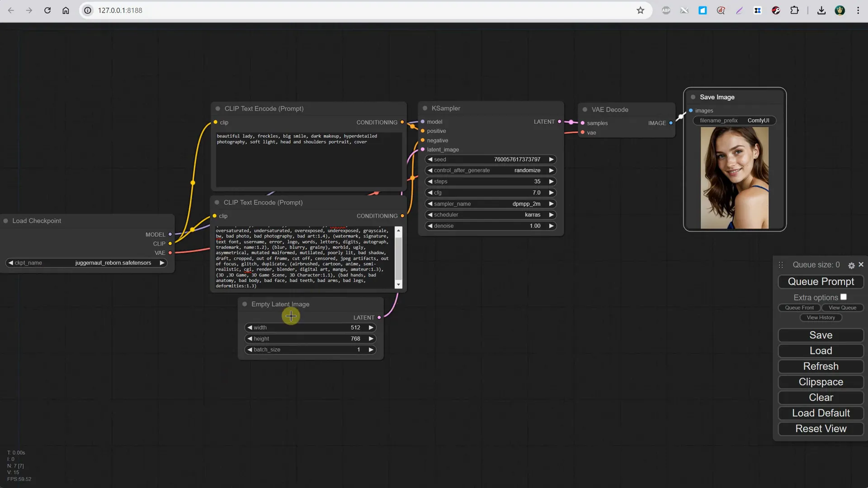
Task: Click the Queue Prompt button
Action: (821, 282)
